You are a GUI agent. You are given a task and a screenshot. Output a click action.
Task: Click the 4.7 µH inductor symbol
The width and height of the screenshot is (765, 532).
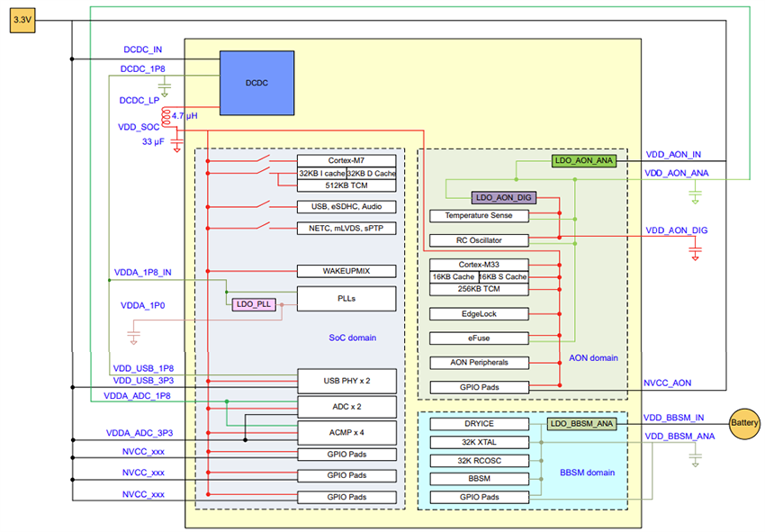click(166, 115)
